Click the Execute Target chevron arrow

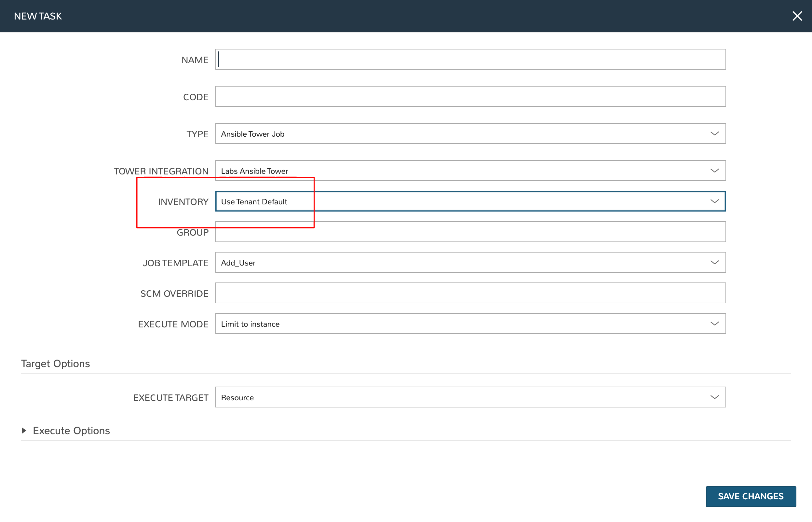714,397
